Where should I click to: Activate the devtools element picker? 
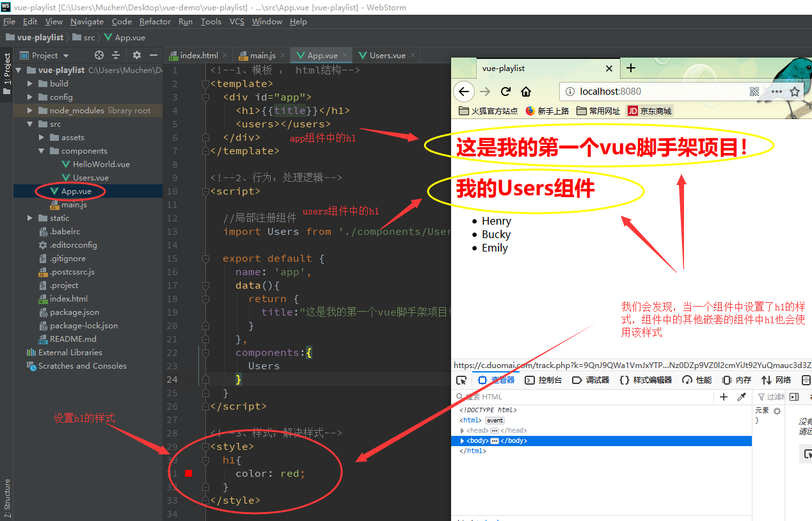coord(461,380)
